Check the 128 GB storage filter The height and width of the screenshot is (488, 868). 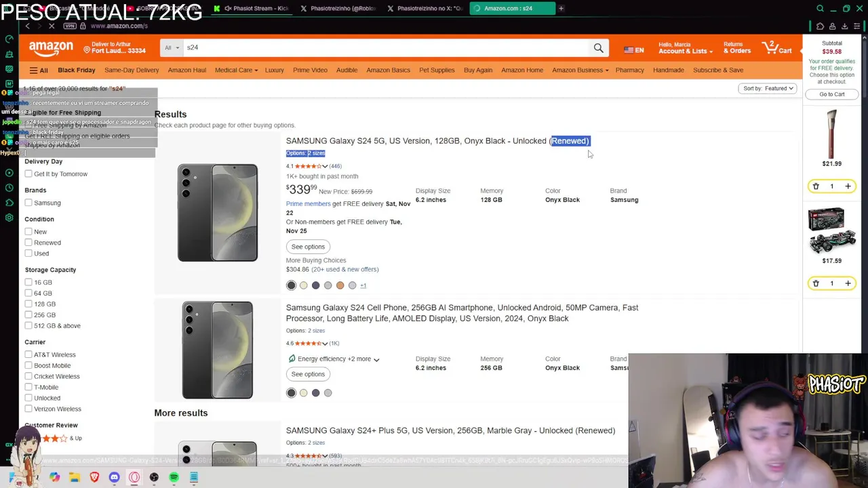click(x=28, y=304)
